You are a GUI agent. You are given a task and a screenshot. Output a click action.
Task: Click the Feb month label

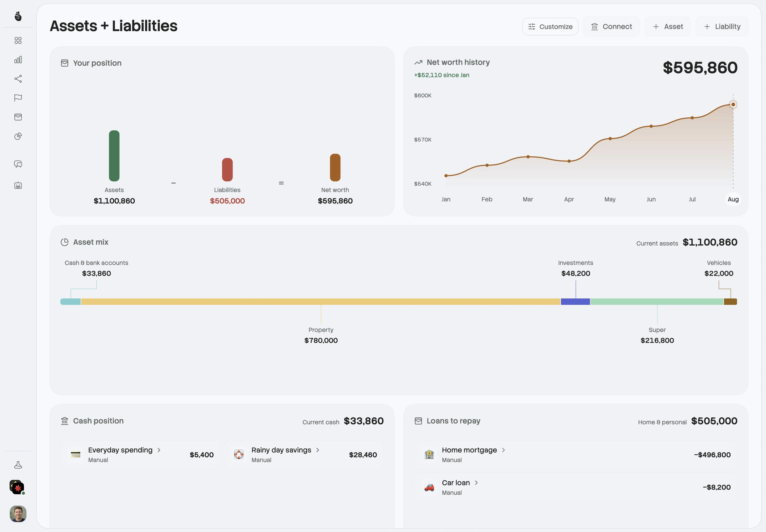(487, 199)
